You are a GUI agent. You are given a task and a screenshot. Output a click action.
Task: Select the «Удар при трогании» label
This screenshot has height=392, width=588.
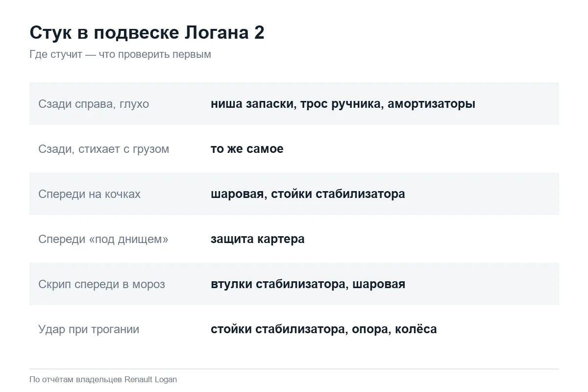[x=89, y=329]
